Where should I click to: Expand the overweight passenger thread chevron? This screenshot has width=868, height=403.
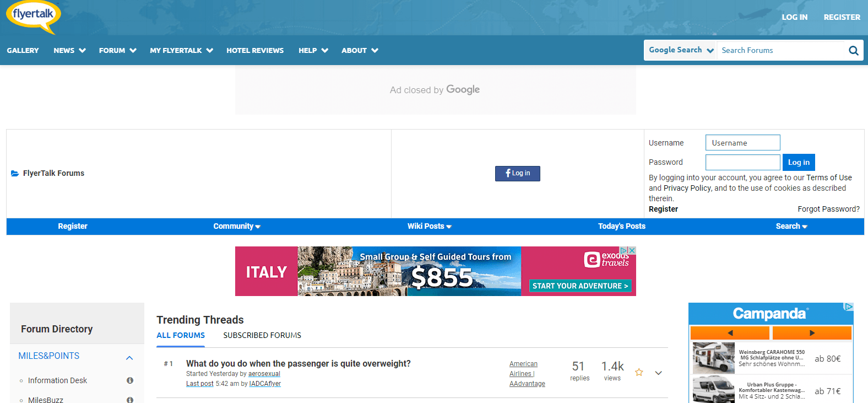658,373
